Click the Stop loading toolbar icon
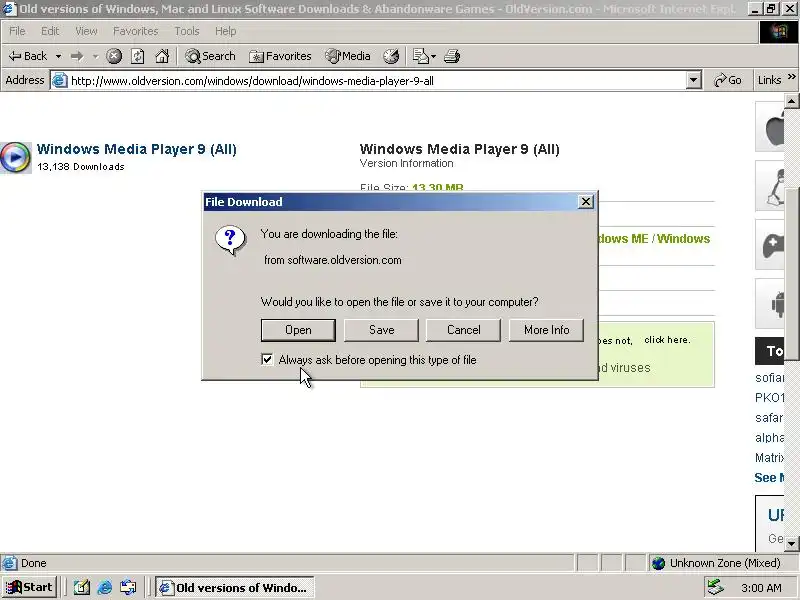 [114, 56]
